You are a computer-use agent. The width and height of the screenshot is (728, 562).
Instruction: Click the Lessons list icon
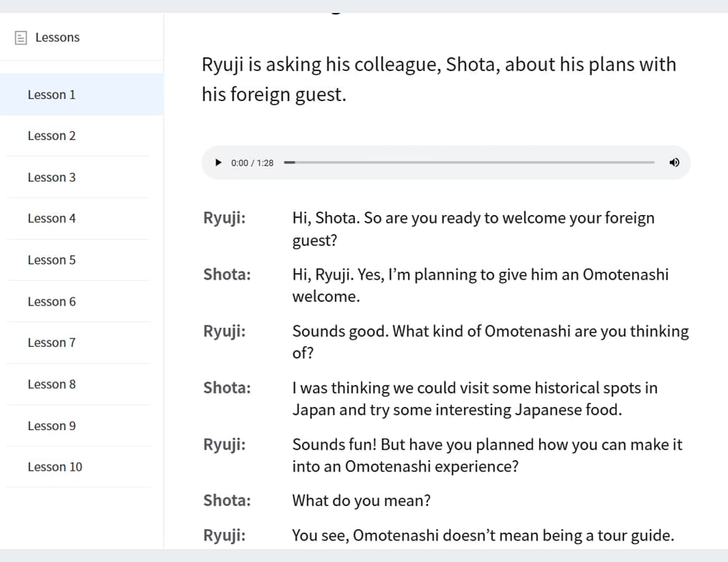pos(22,37)
